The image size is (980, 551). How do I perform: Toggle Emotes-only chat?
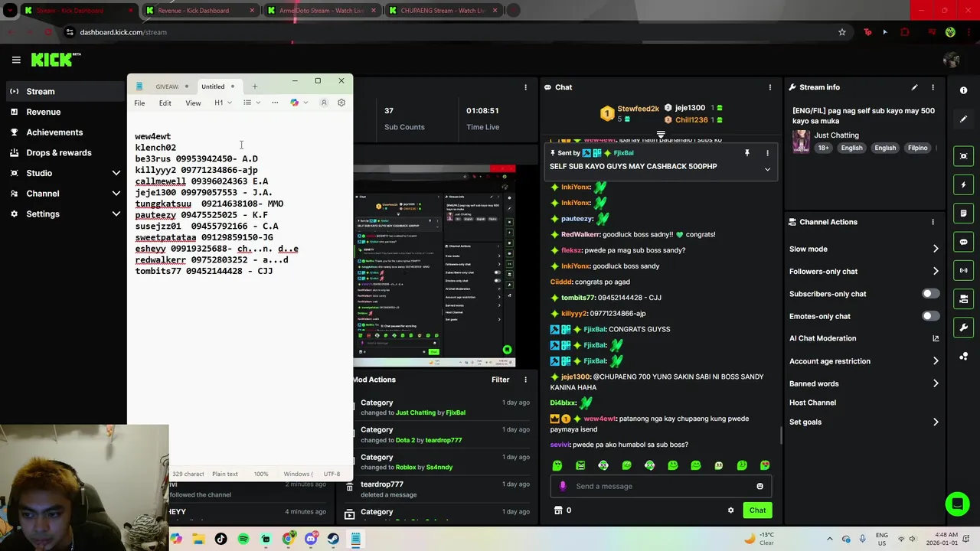point(930,316)
